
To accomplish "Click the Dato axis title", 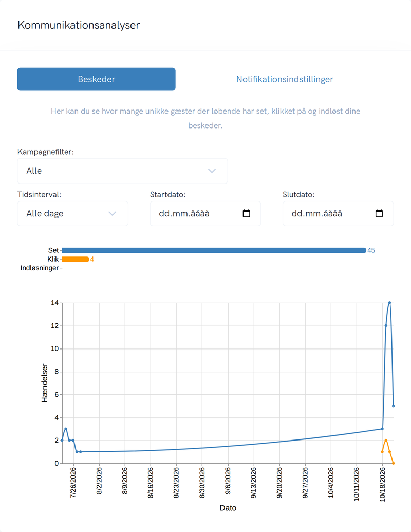I will pyautogui.click(x=228, y=508).
